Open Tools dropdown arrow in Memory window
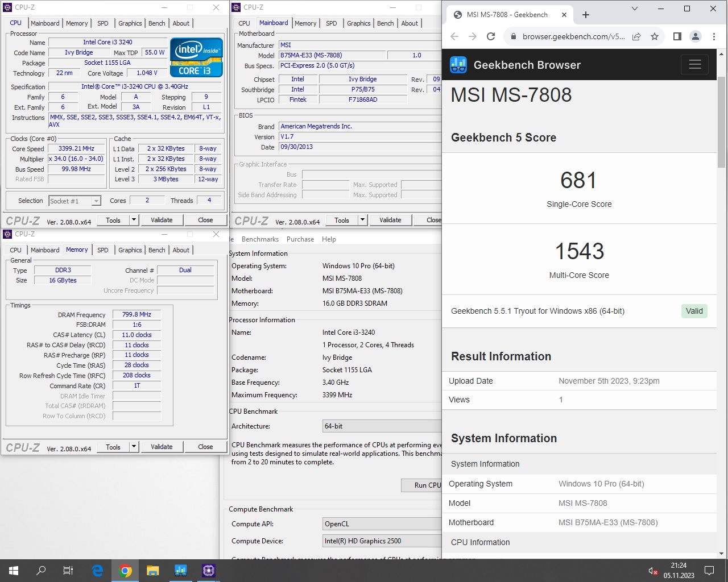728x582 pixels. (x=134, y=447)
